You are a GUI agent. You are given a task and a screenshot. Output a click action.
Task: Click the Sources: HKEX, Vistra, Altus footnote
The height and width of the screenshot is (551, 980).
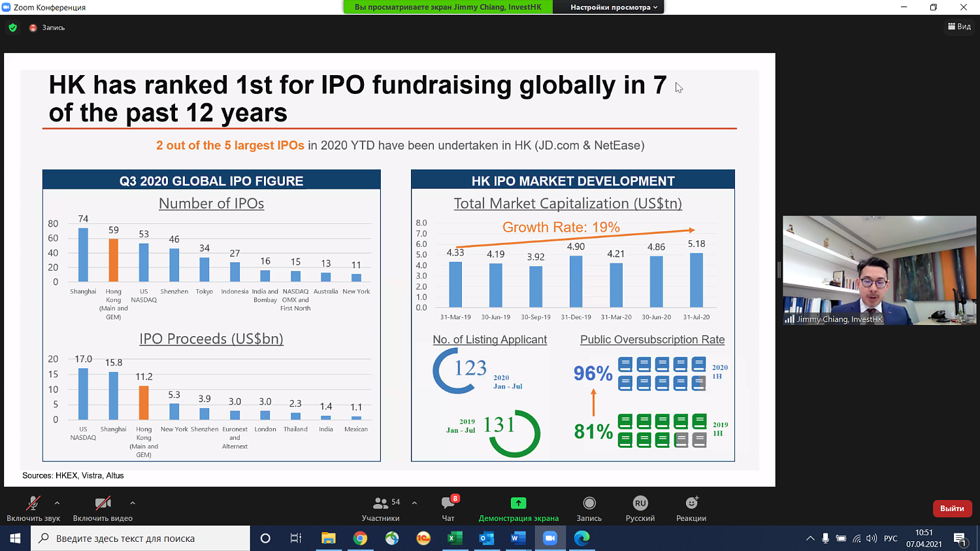73,475
